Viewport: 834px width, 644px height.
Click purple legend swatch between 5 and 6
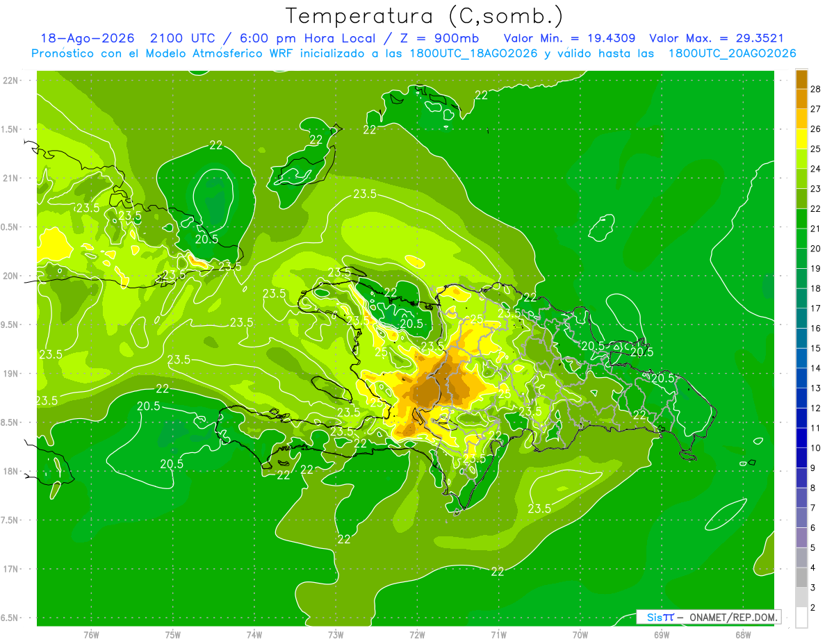click(801, 538)
